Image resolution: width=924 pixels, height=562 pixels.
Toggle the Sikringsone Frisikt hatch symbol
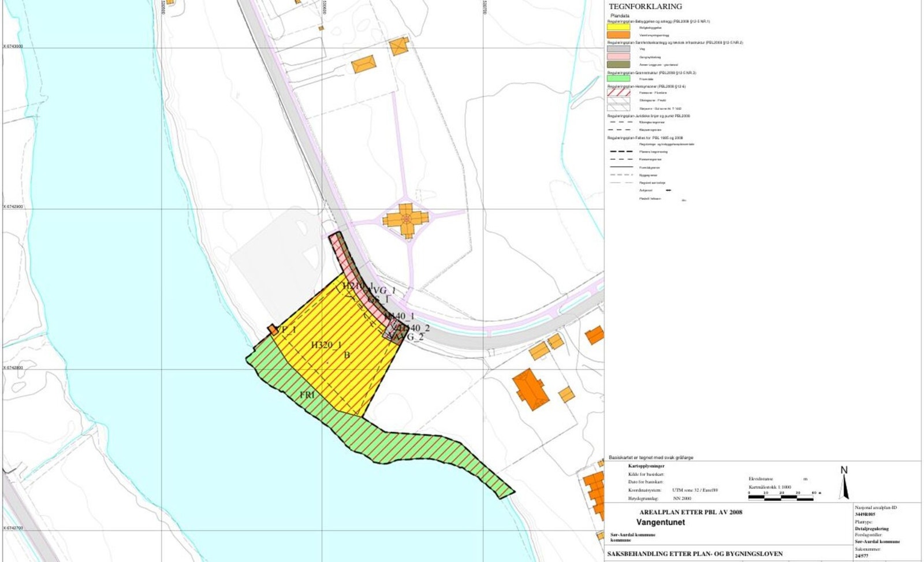tap(619, 101)
